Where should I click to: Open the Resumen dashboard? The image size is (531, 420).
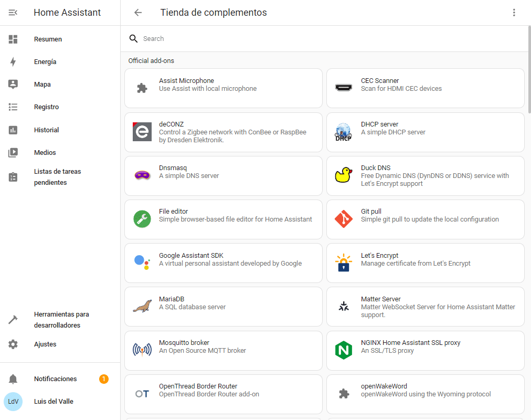pos(60,39)
